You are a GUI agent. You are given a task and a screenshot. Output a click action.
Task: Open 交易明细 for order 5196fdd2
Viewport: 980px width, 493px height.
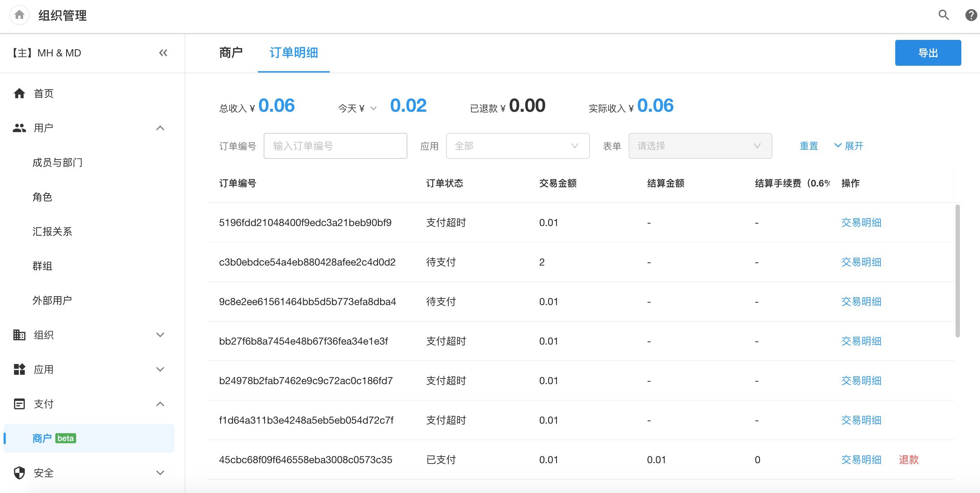861,222
